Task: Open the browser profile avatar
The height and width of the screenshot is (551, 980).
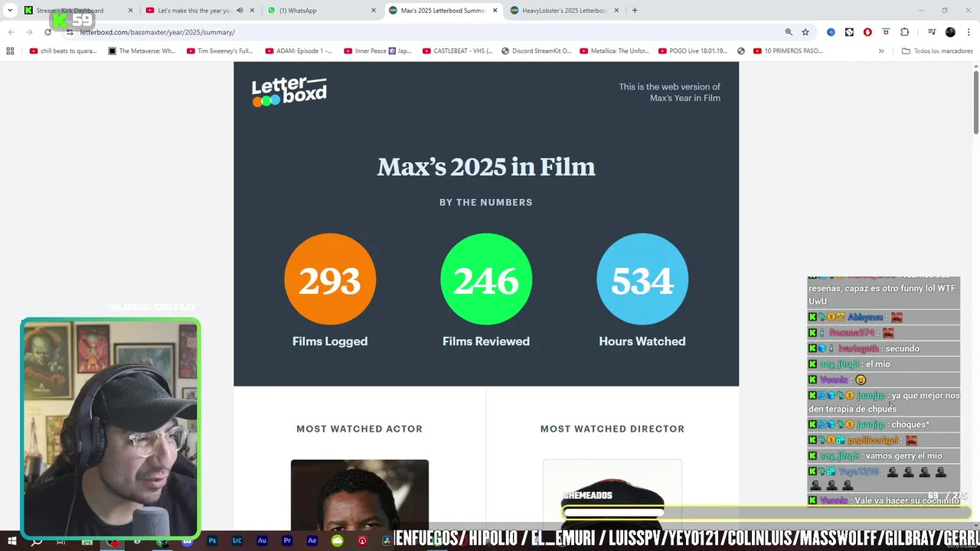Action: pyautogui.click(x=950, y=32)
